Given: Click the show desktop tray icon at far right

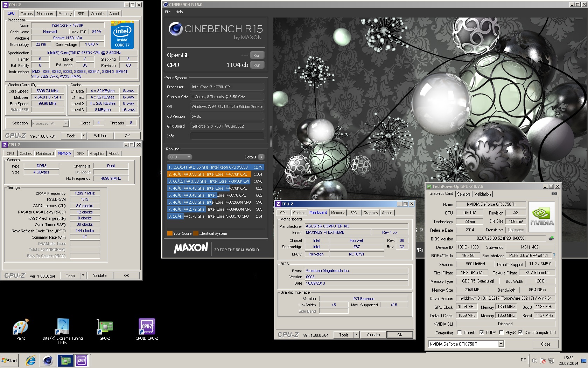Looking at the screenshot, I should [x=584, y=360].
